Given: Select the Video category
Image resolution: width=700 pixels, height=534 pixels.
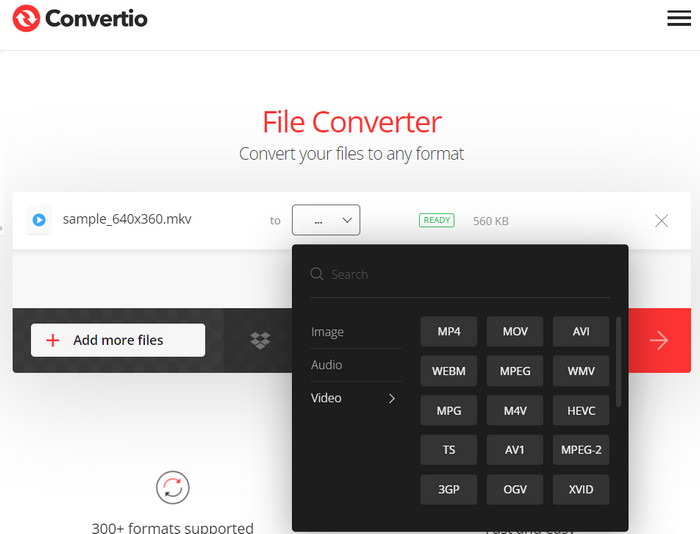Looking at the screenshot, I should [x=326, y=398].
